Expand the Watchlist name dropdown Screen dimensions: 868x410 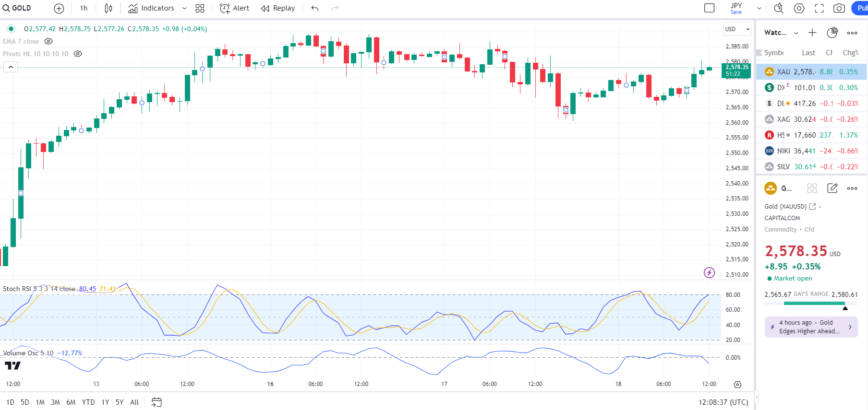796,33
